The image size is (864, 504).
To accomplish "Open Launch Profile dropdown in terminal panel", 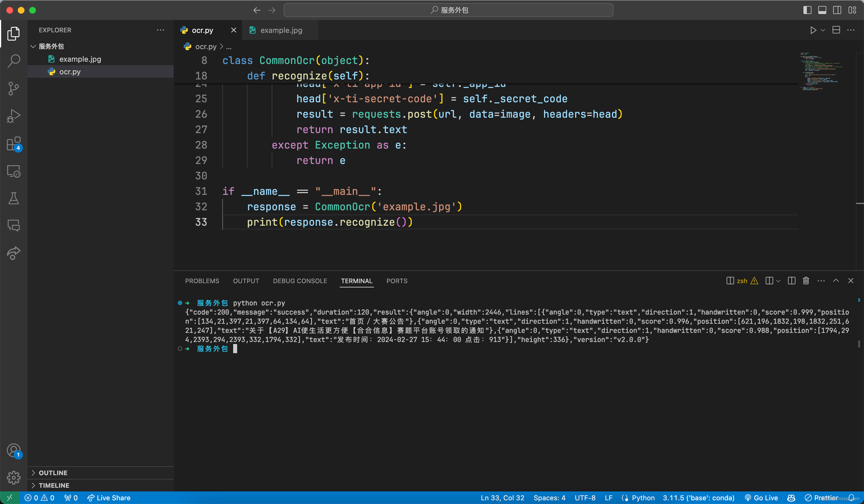I will pyautogui.click(x=778, y=281).
